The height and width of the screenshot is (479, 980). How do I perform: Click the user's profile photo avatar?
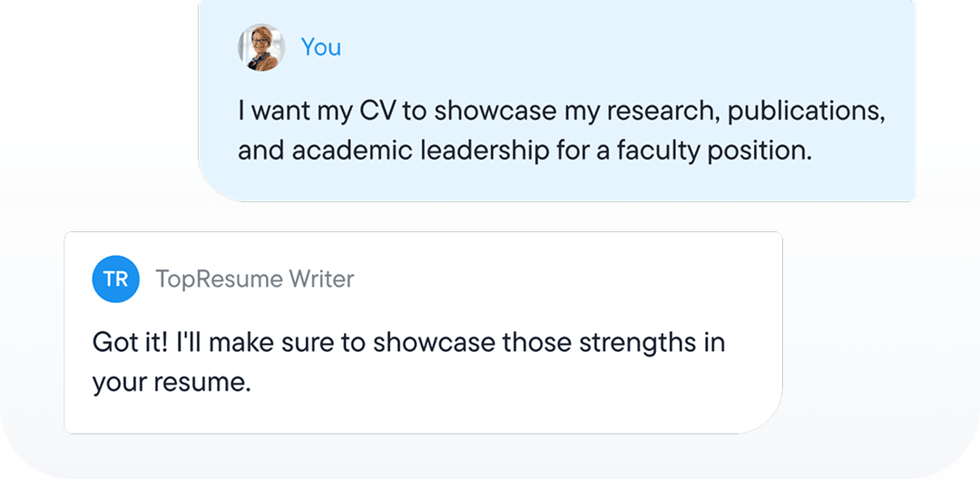point(261,47)
